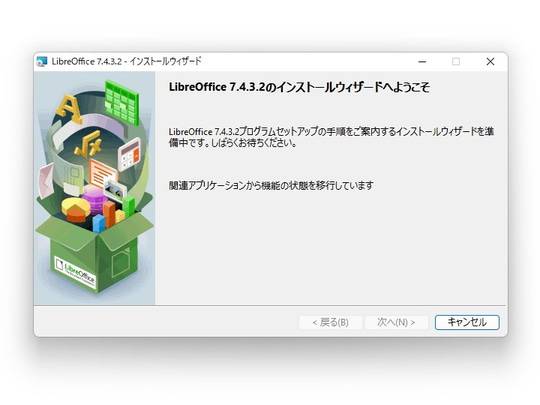This screenshot has height=405, width=540.
Task: Close the install wizard window
Action: (490, 62)
